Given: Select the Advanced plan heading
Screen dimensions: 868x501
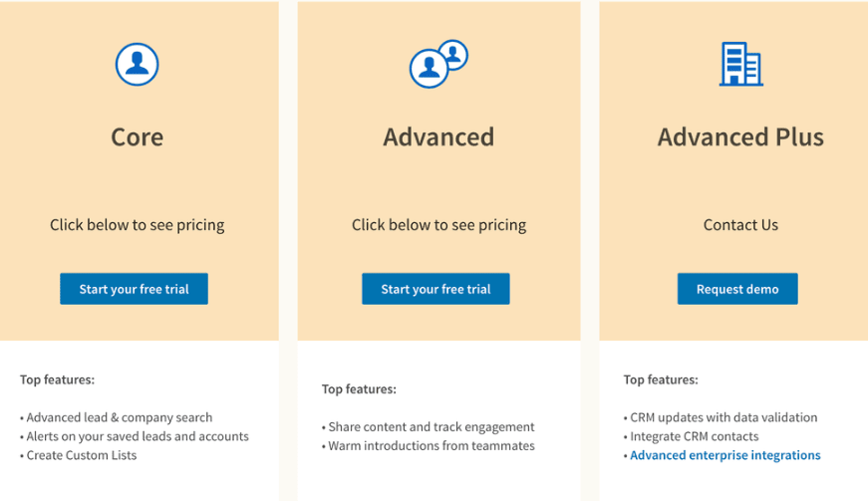Looking at the screenshot, I should tap(438, 137).
